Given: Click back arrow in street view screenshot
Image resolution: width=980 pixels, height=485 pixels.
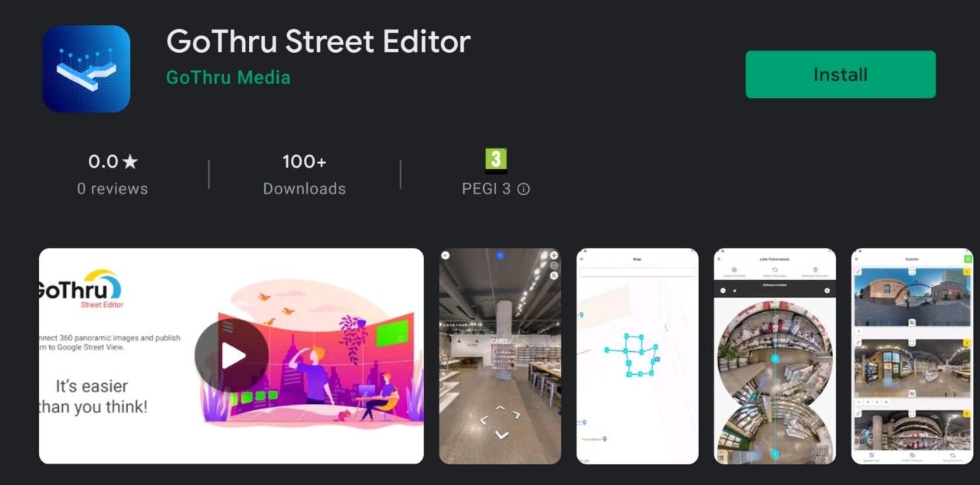Looking at the screenshot, I should (x=446, y=256).
